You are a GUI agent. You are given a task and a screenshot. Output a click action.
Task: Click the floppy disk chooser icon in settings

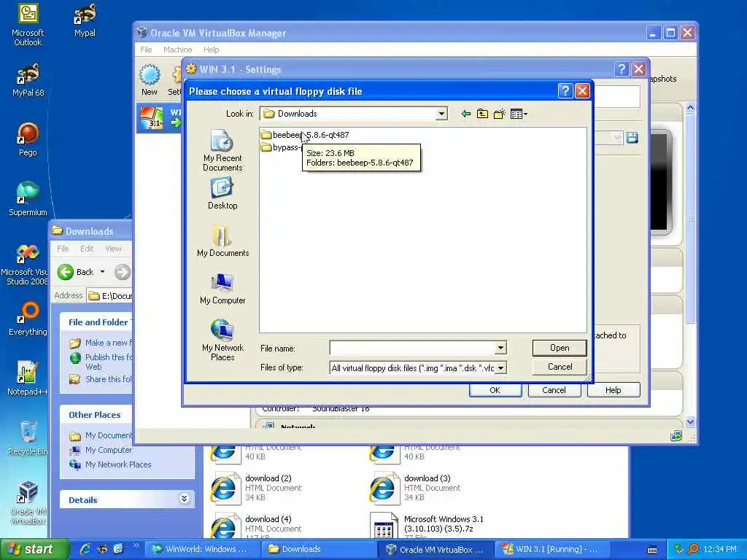click(x=632, y=138)
